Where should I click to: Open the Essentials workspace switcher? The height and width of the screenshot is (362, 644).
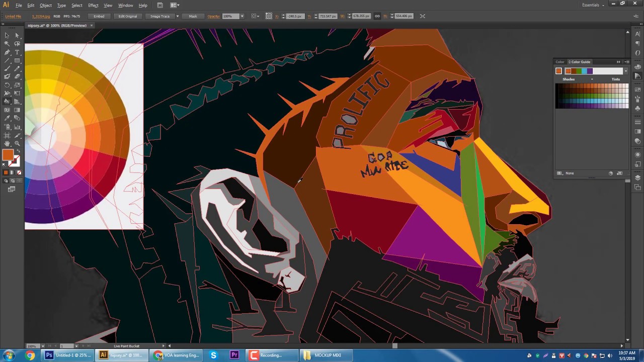tap(593, 5)
